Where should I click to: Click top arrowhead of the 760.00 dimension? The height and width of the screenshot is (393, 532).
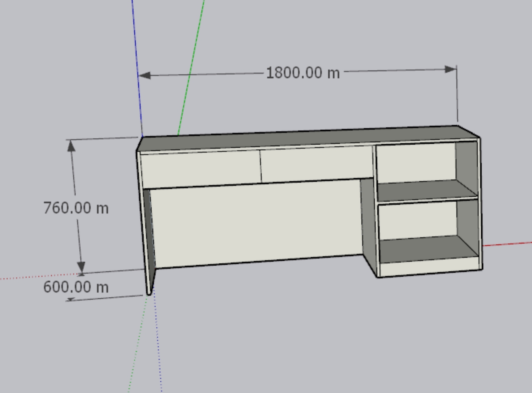71,146
